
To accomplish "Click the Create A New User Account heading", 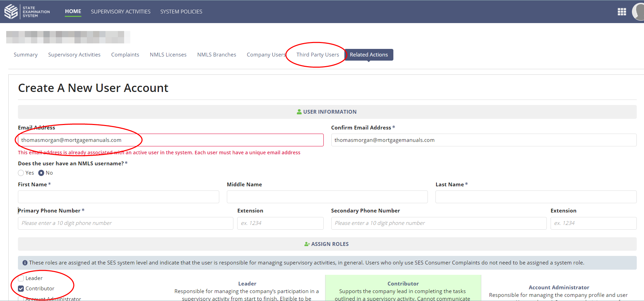I will click(x=93, y=88).
